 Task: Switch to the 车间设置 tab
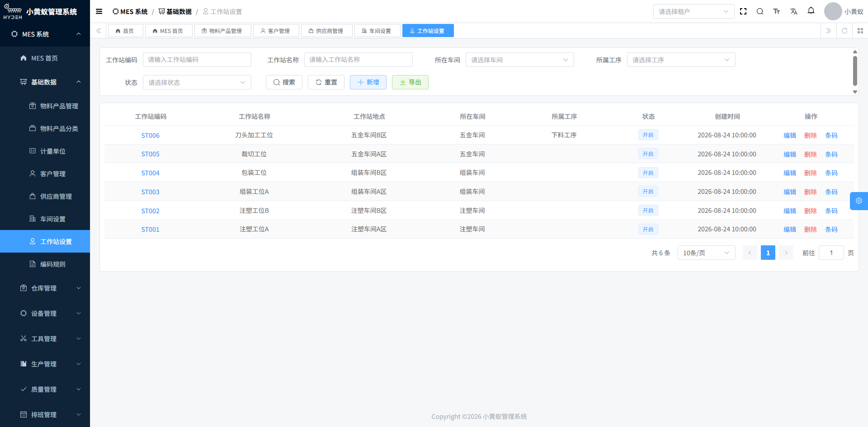[x=377, y=31]
